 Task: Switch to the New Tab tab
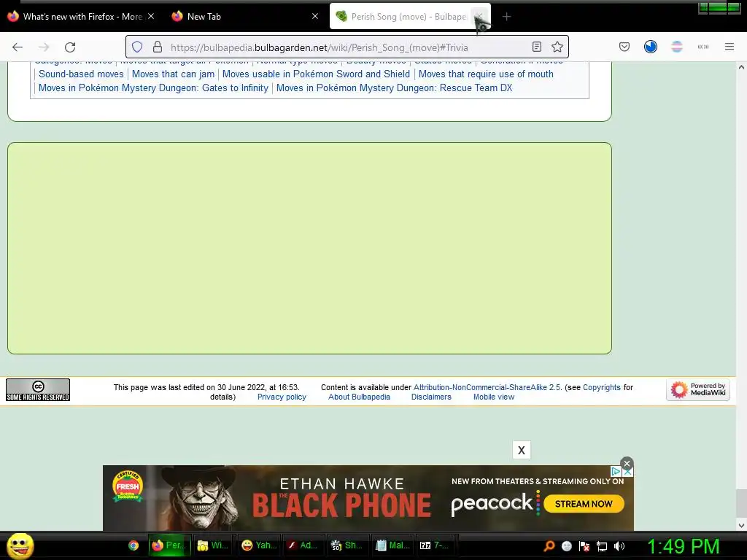tap(244, 17)
